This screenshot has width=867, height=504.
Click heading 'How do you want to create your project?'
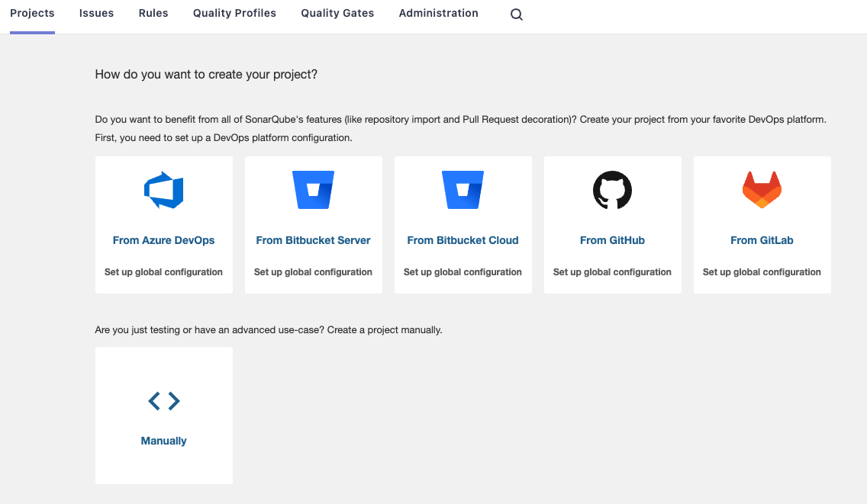point(206,75)
